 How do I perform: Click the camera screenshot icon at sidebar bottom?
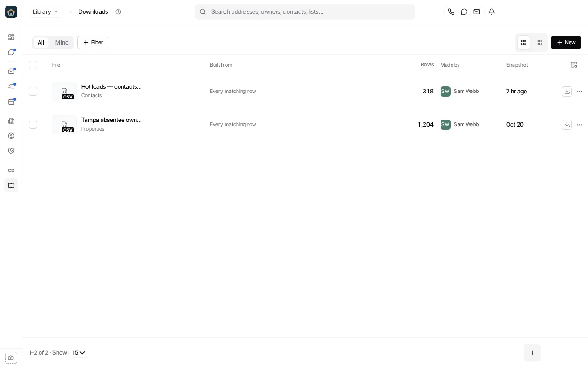[11, 358]
